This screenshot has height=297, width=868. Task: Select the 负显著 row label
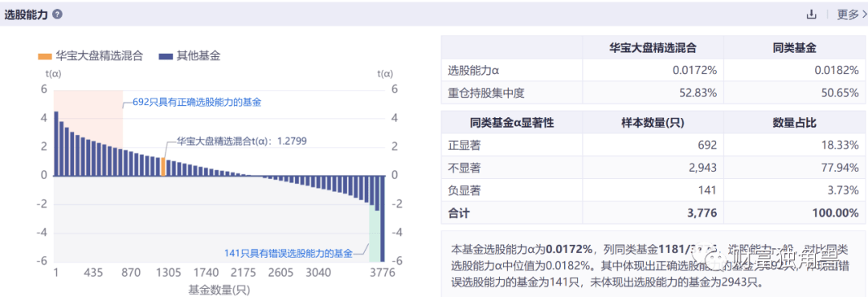(464, 190)
